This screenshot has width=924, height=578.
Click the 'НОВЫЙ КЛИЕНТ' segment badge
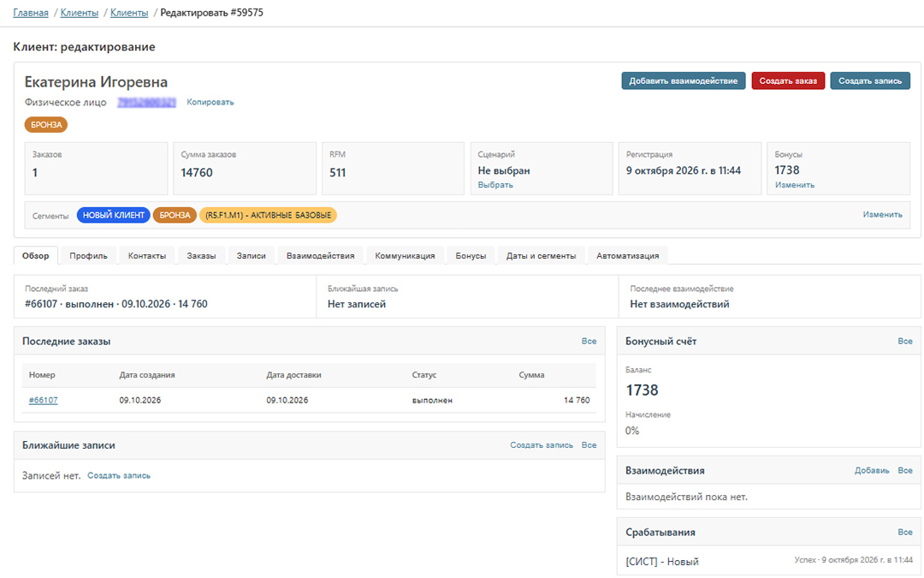114,215
